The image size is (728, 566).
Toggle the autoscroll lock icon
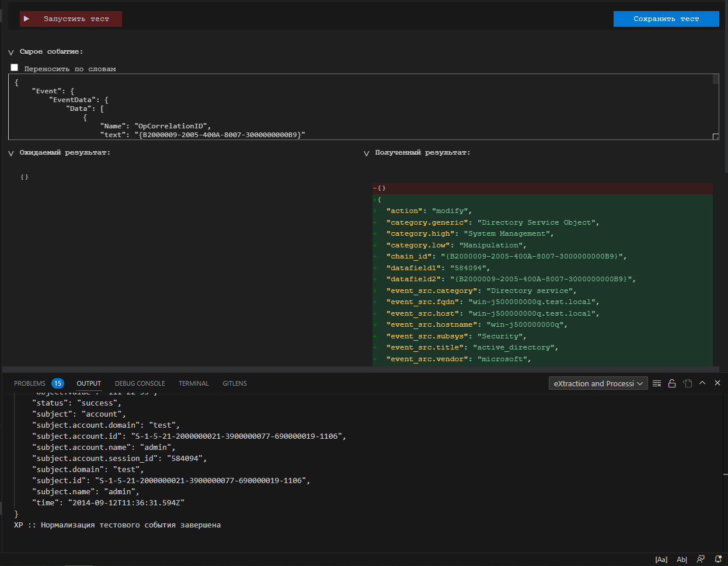(672, 383)
